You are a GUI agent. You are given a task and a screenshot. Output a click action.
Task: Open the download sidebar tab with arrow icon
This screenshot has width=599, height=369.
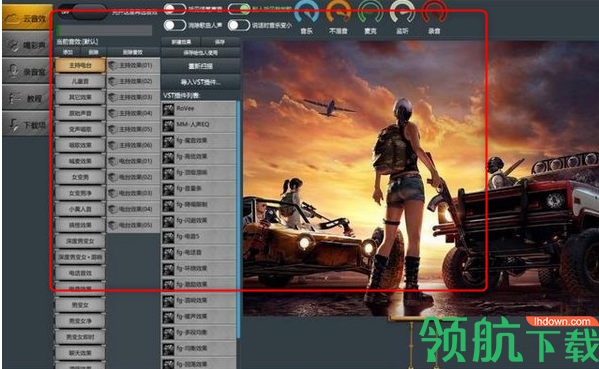coord(27,125)
